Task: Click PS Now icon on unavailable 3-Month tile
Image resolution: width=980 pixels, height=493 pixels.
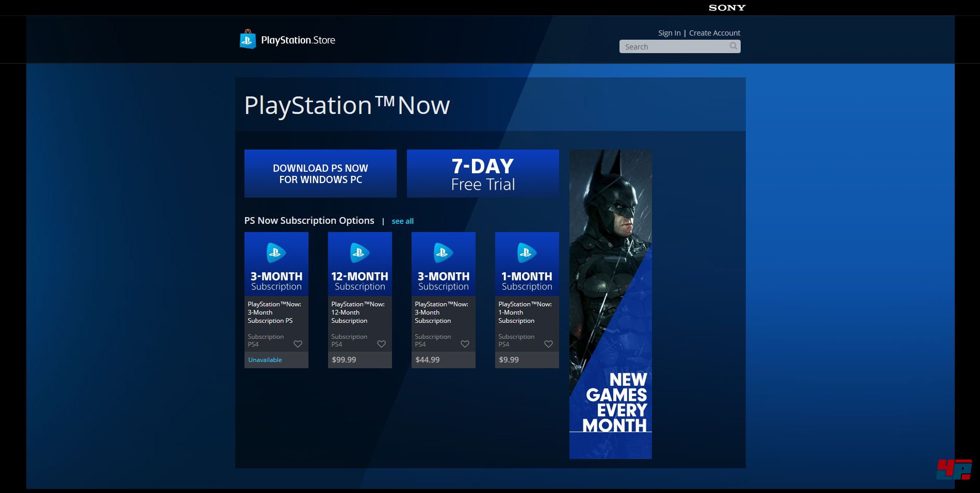Action: click(276, 253)
